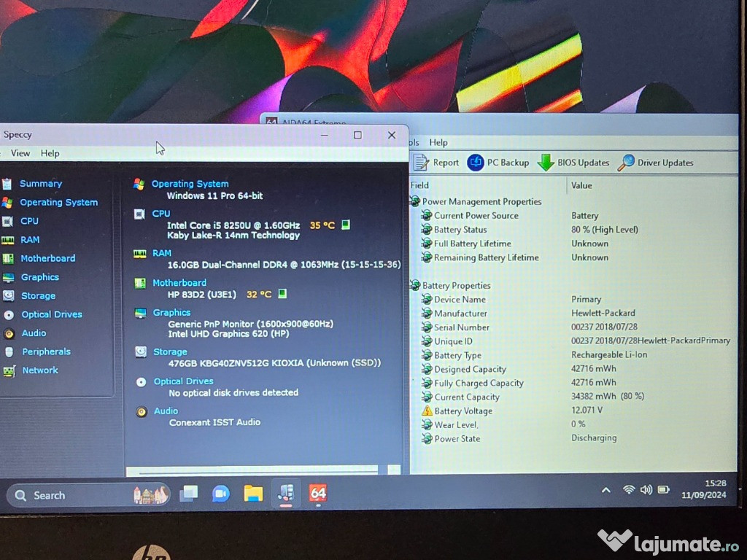The image size is (747, 560).
Task: Click the Summary clipboard icon in sidebar
Action: (7, 184)
